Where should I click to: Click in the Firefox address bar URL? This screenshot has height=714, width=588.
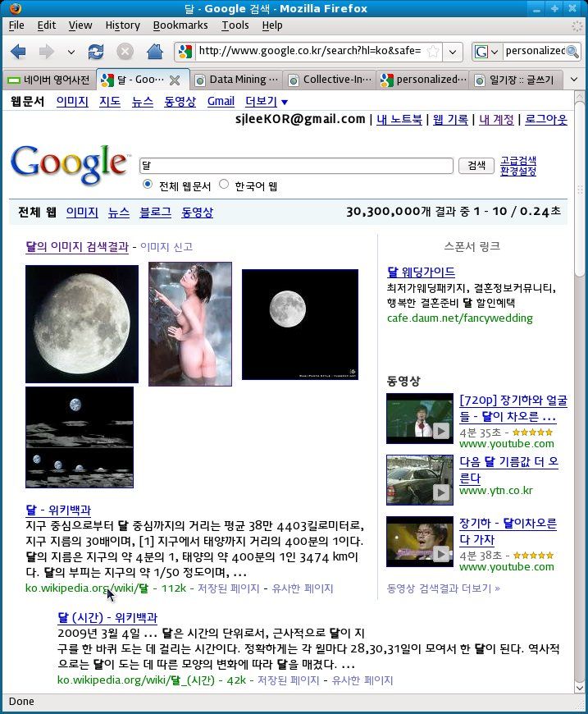(x=309, y=51)
